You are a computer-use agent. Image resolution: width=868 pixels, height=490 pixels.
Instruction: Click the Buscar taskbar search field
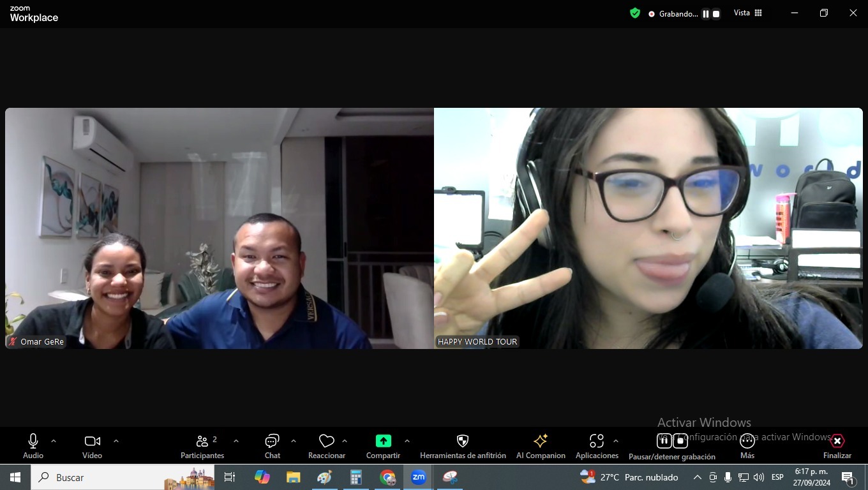123,477
